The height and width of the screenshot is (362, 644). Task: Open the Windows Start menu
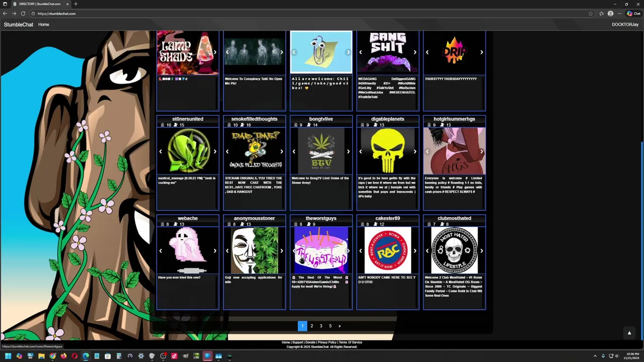click(8, 356)
